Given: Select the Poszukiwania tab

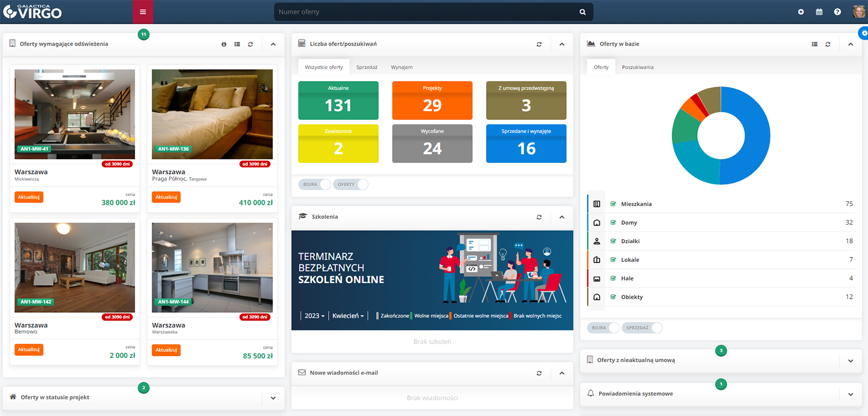Looking at the screenshot, I should pos(637,67).
